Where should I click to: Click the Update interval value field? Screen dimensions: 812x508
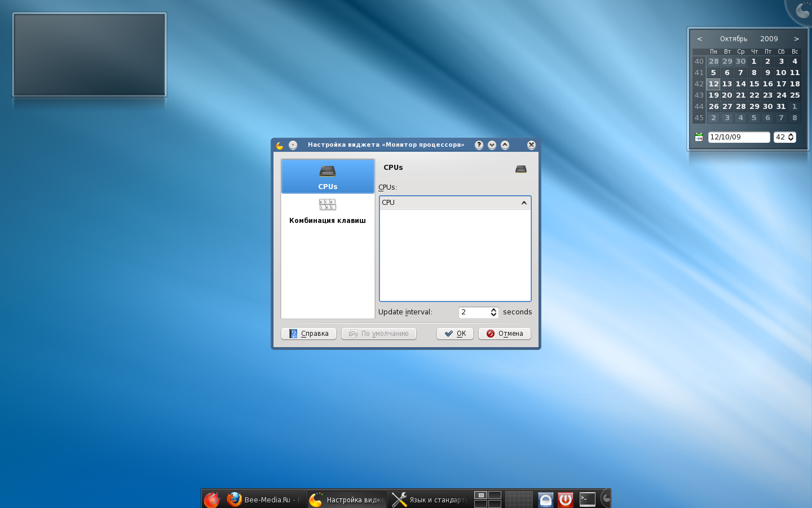point(474,312)
